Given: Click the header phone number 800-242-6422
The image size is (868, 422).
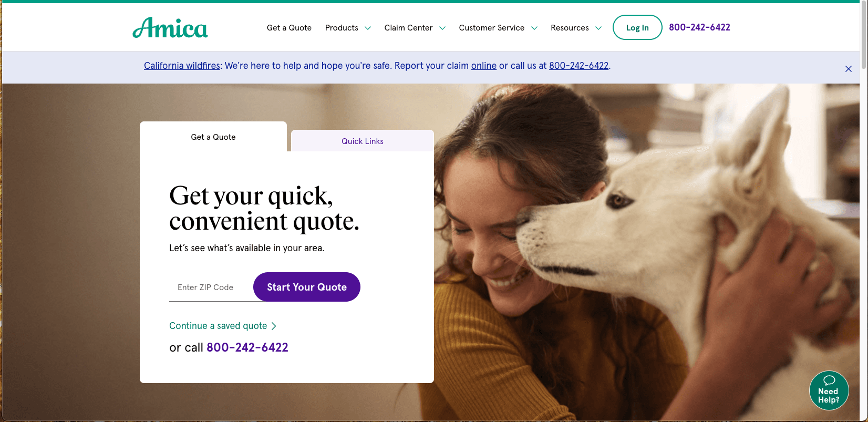Looking at the screenshot, I should pyautogui.click(x=699, y=27).
